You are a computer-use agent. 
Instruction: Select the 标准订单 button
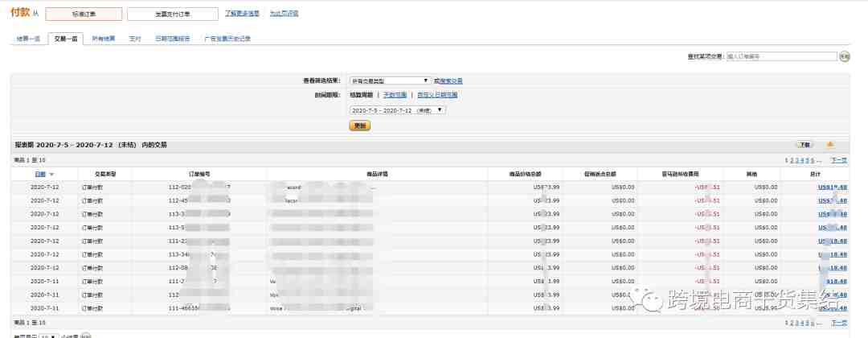pyautogui.click(x=84, y=14)
